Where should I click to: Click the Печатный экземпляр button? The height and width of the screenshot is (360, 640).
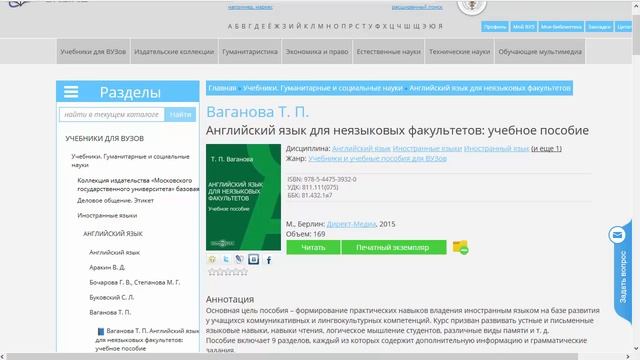[393, 247]
